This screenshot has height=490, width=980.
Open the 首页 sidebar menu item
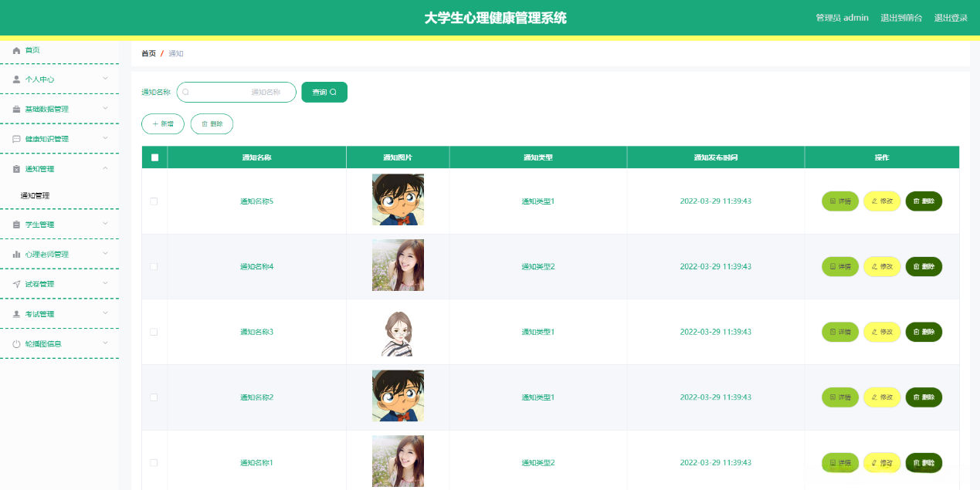click(x=59, y=50)
